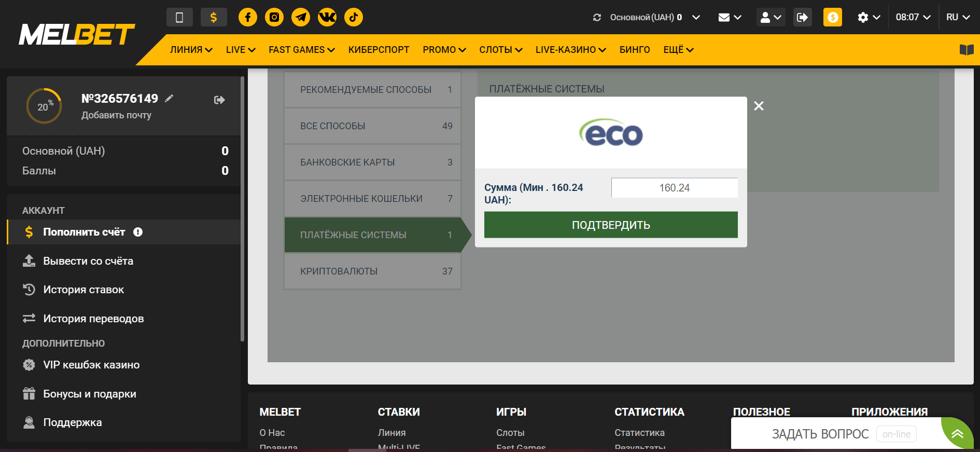
Task: Select the ПЛАТЁЖНЫЕ СИСТЕМЫ tab
Action: tap(373, 235)
